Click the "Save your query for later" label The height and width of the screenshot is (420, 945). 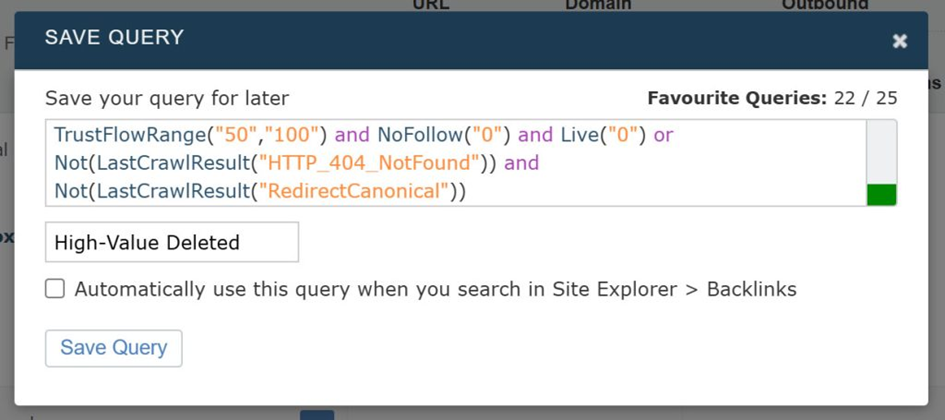167,98
